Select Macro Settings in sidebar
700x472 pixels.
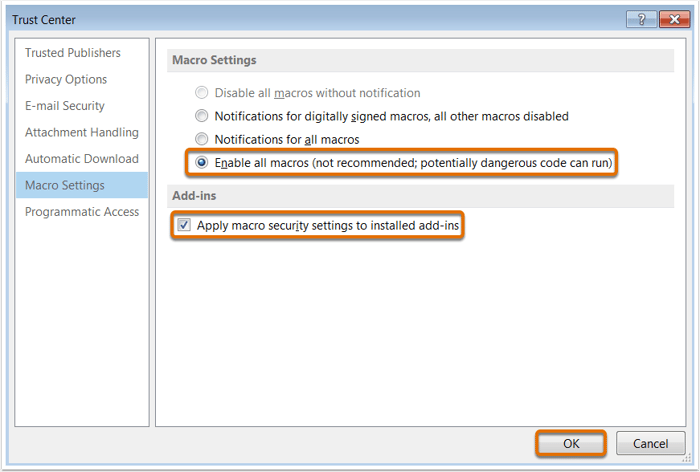pos(82,185)
